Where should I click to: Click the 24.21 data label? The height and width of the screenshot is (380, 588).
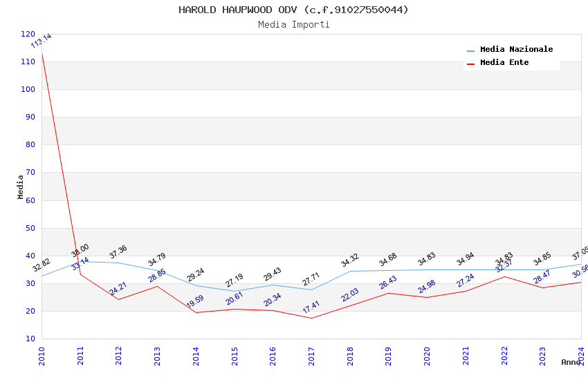coord(118,289)
